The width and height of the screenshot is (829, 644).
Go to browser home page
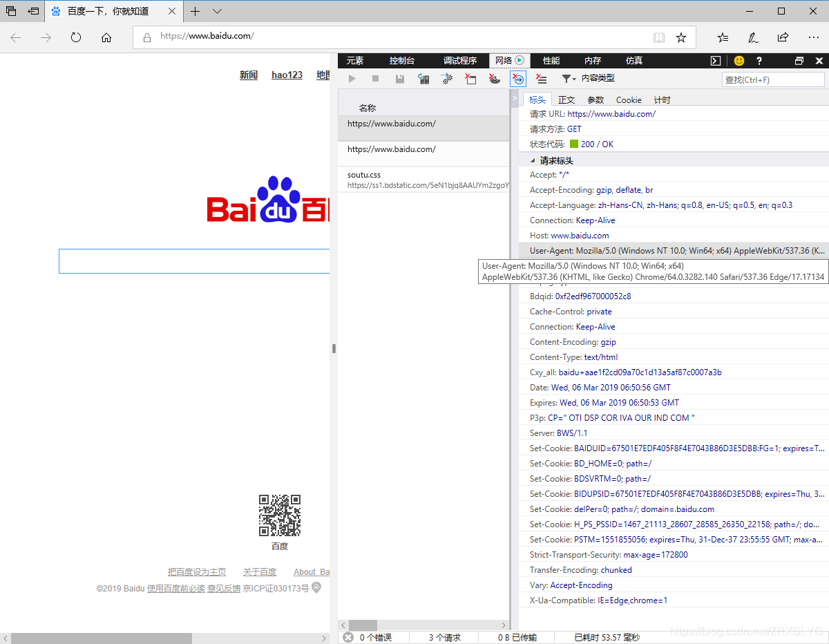(106, 37)
